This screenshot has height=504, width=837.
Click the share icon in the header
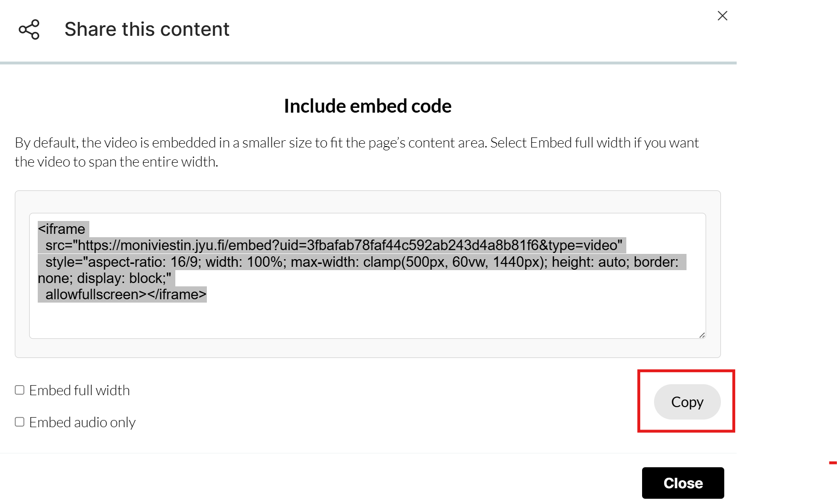click(x=29, y=30)
